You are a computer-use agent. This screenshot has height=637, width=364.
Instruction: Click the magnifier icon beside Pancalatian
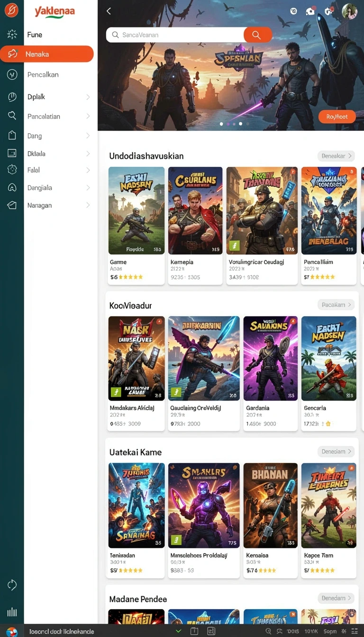click(x=12, y=116)
